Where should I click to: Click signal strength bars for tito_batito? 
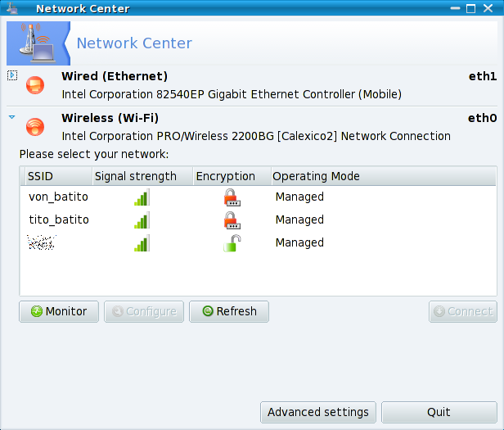pyautogui.click(x=142, y=220)
